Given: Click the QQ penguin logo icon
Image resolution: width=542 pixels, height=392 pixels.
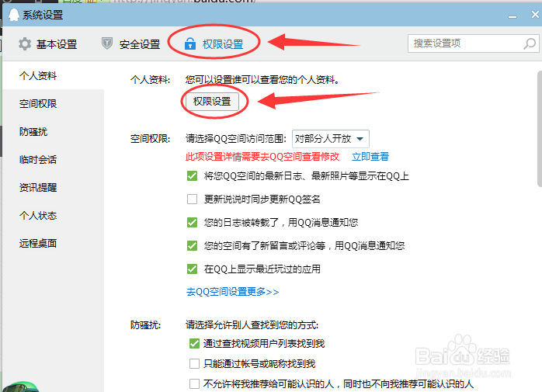Looking at the screenshot, I should (13, 15).
